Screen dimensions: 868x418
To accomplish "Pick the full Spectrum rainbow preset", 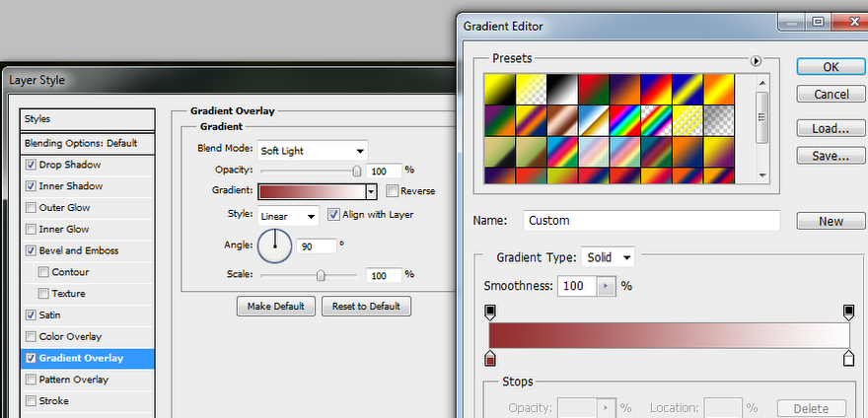I will (x=624, y=120).
